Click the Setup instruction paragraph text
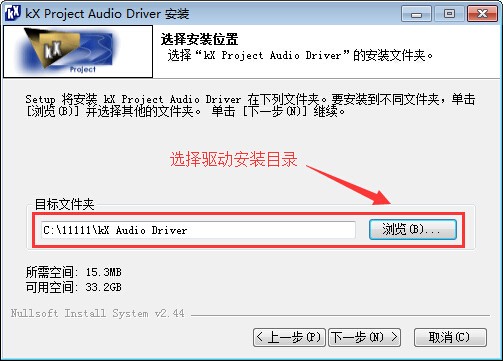 tap(250, 105)
